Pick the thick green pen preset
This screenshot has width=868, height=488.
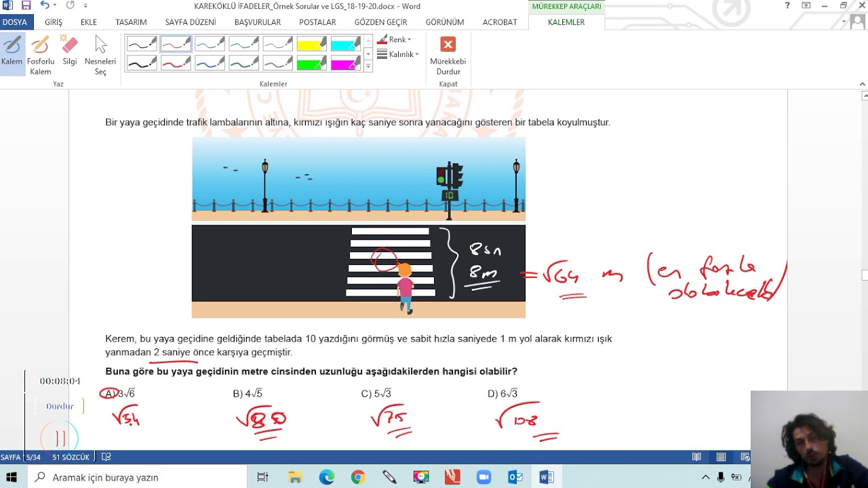point(243,62)
